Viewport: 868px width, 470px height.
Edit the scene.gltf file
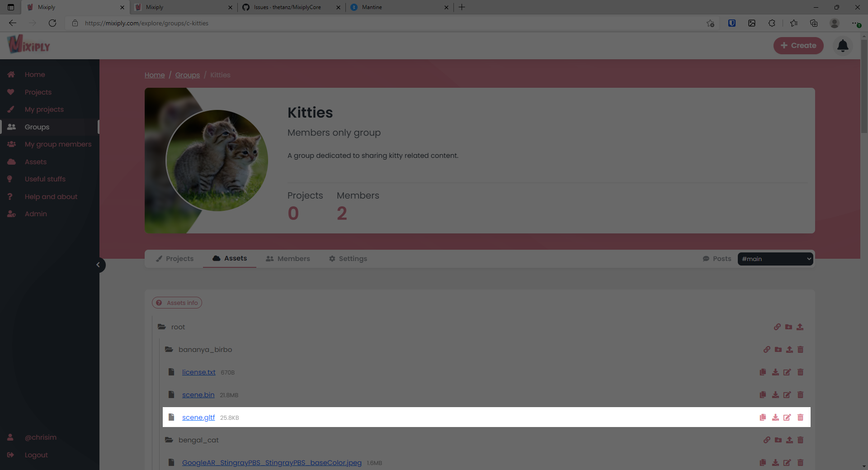(787, 417)
